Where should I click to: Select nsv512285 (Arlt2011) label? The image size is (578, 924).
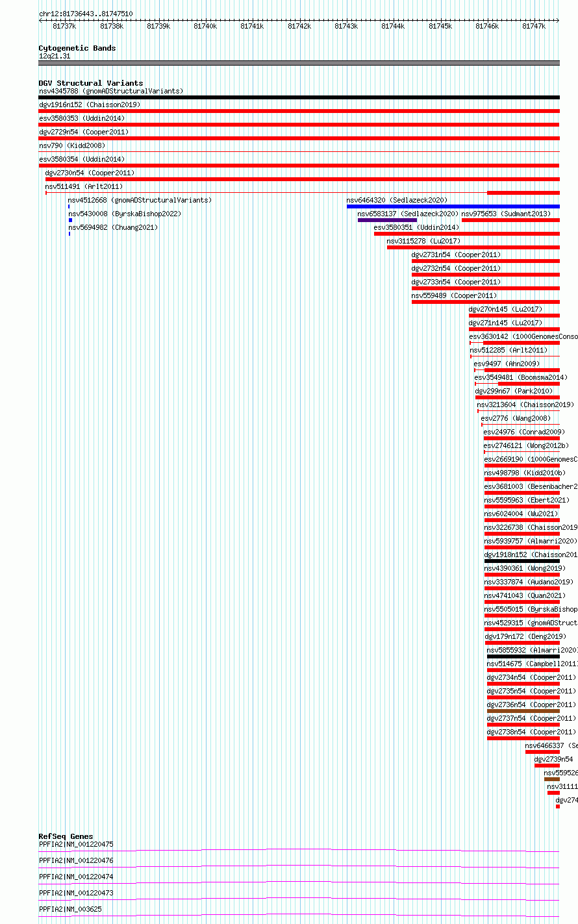coord(509,350)
